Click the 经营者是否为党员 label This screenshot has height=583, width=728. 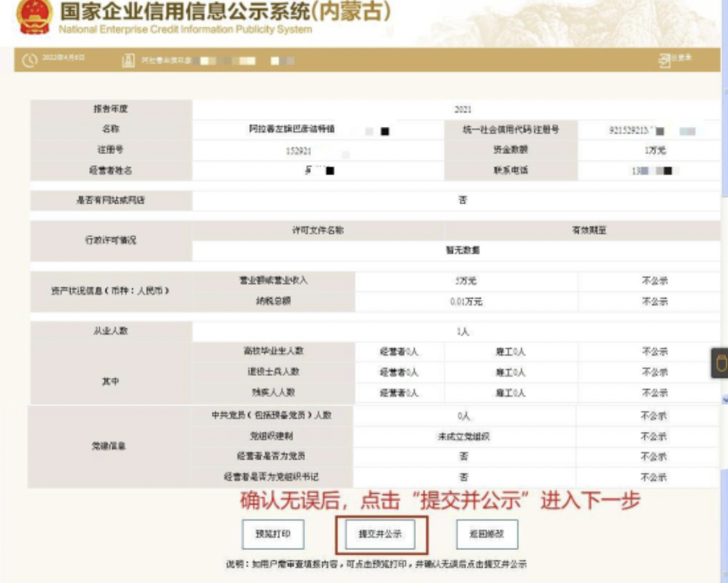click(x=272, y=456)
